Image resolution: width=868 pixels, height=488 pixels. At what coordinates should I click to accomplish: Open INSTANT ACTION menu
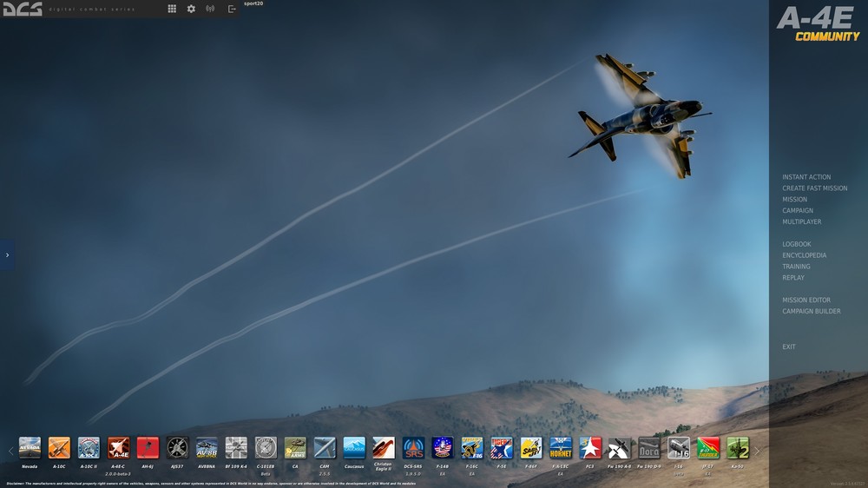806,177
